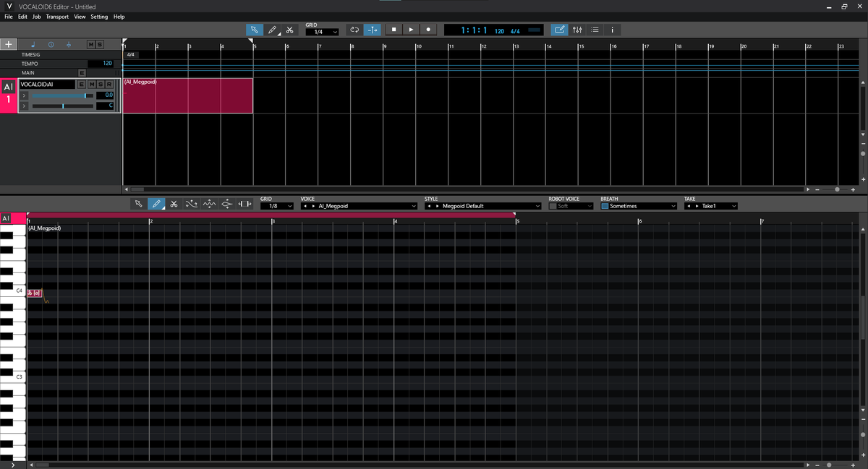Select the editor arrow pointer tool
This screenshot has height=469, width=868.
(139, 205)
